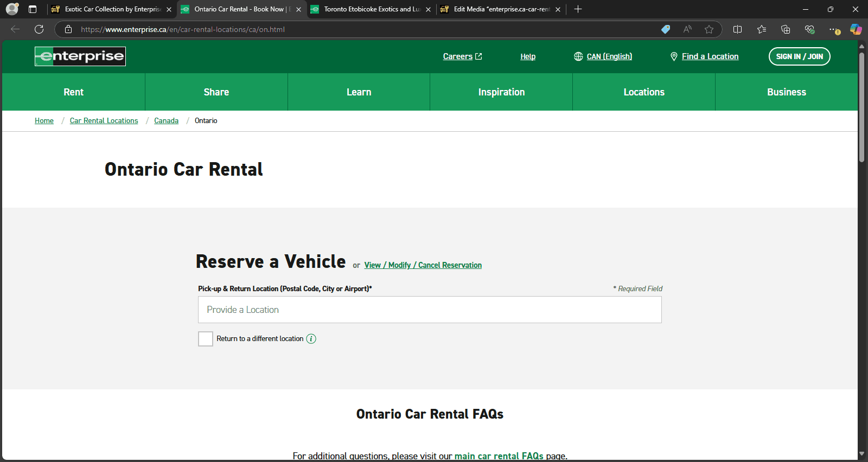Click the Enterprise logo in the header

click(80, 56)
